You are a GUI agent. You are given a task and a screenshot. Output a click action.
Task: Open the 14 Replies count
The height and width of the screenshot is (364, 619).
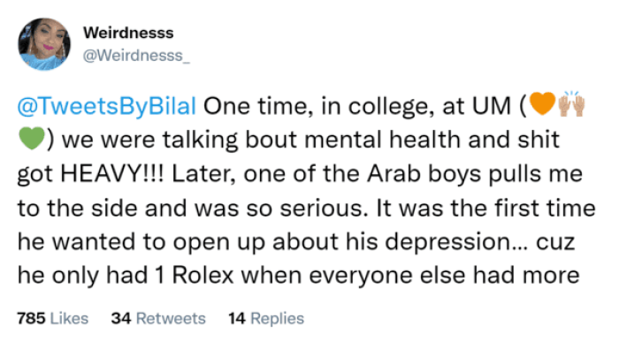(265, 318)
